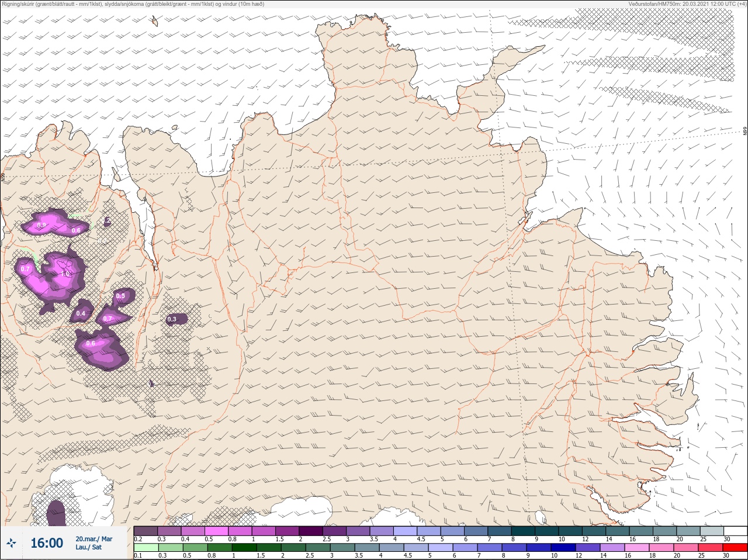Click the 0.9 precipitation value on the map
748x560 pixels.
41,225
